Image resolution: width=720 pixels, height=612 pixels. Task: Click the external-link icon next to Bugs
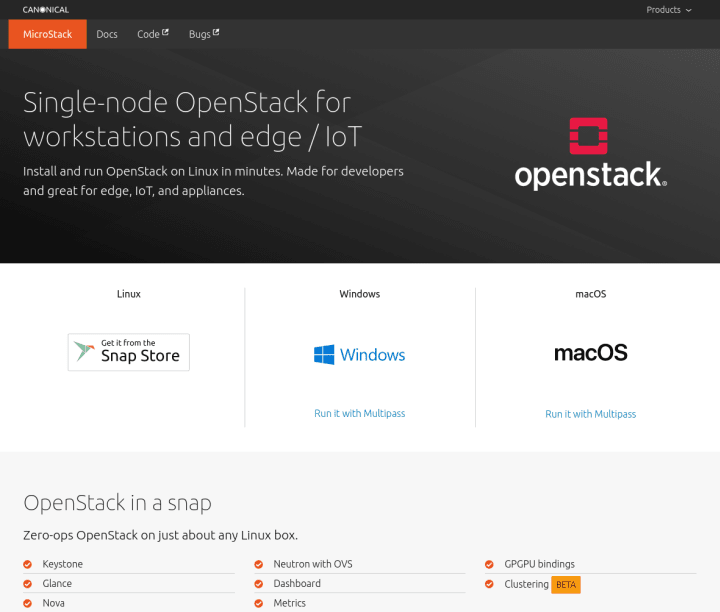coord(216,33)
